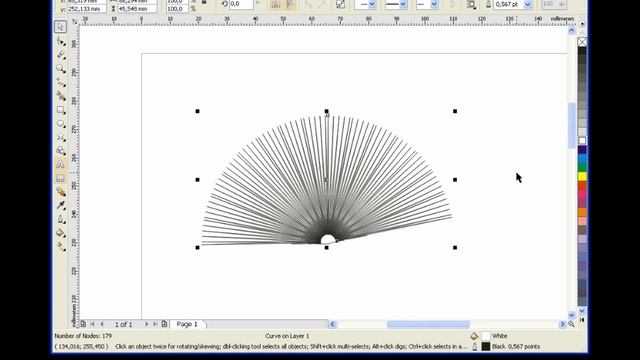Image resolution: width=640 pixels, height=360 pixels.
Task: Click the ruler origin corner icon
Action: click(x=75, y=21)
